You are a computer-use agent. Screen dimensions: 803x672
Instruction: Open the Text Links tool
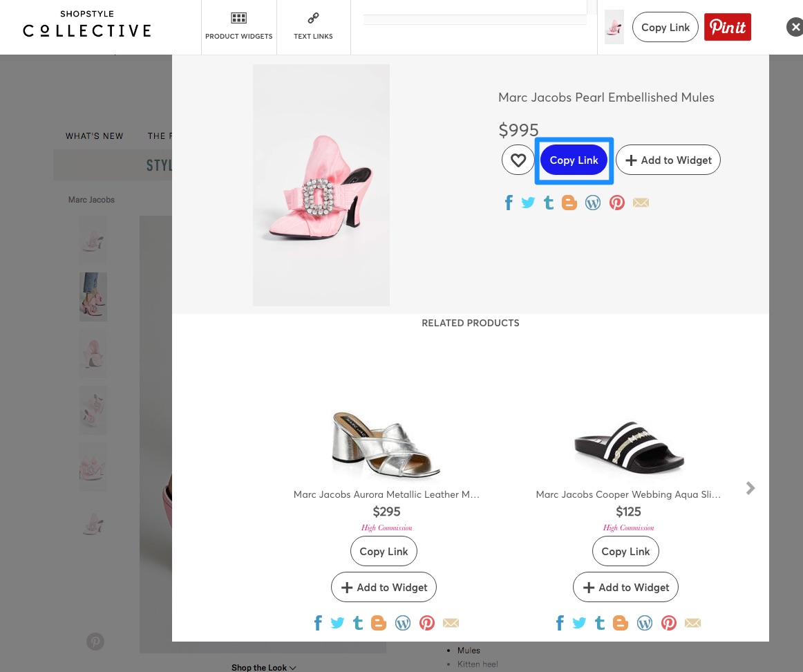[x=313, y=27]
